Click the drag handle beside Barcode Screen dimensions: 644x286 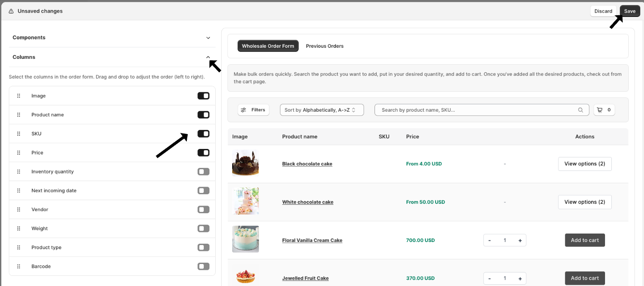coord(19,267)
